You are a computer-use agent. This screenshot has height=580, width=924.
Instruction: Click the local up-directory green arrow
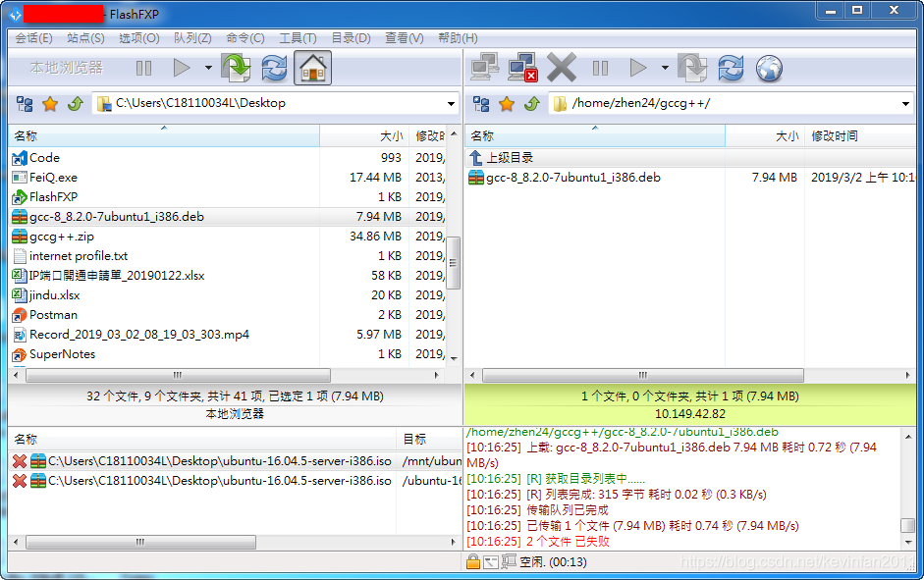pos(76,104)
